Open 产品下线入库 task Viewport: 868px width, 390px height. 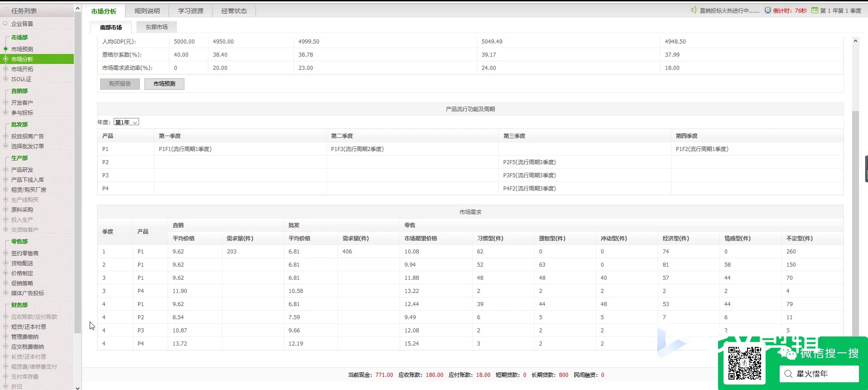tap(28, 180)
